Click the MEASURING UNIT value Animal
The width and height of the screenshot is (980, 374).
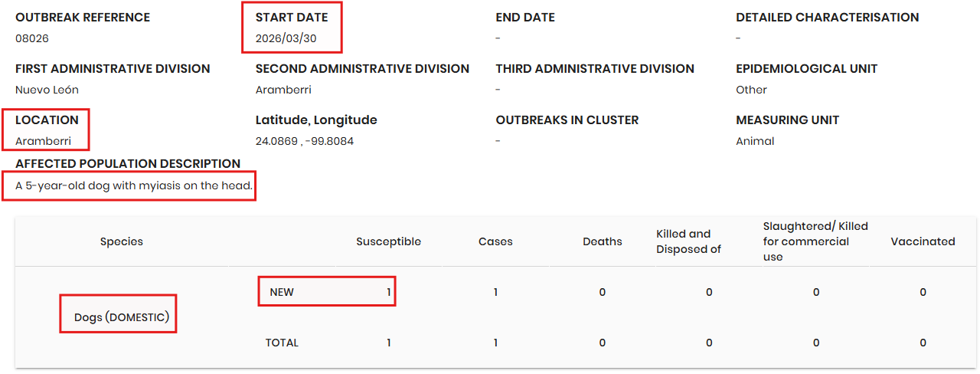point(755,141)
